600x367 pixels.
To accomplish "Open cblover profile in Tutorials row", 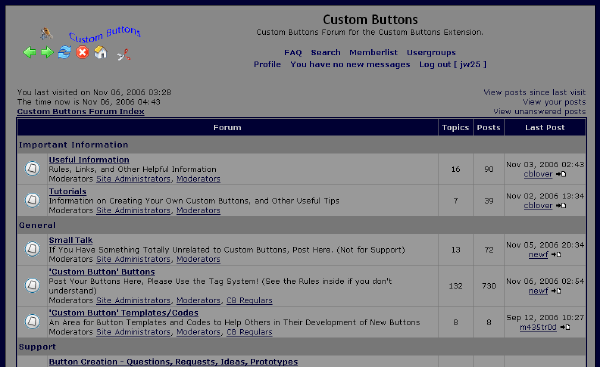I will [538, 206].
